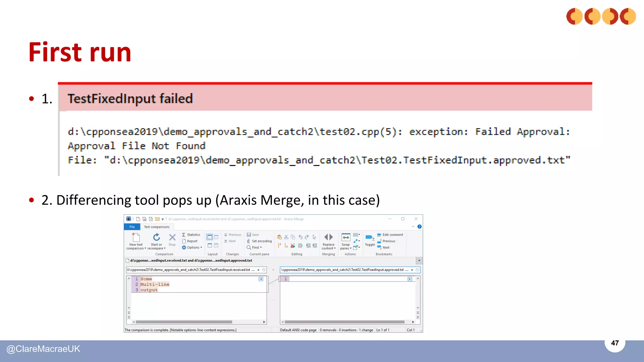Open the quick access toolbar customize arrow
The width and height of the screenshot is (644, 362).
(163, 219)
